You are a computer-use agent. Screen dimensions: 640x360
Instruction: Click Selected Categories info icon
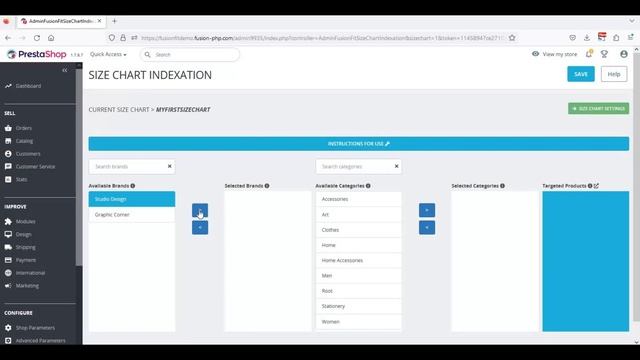[502, 186]
